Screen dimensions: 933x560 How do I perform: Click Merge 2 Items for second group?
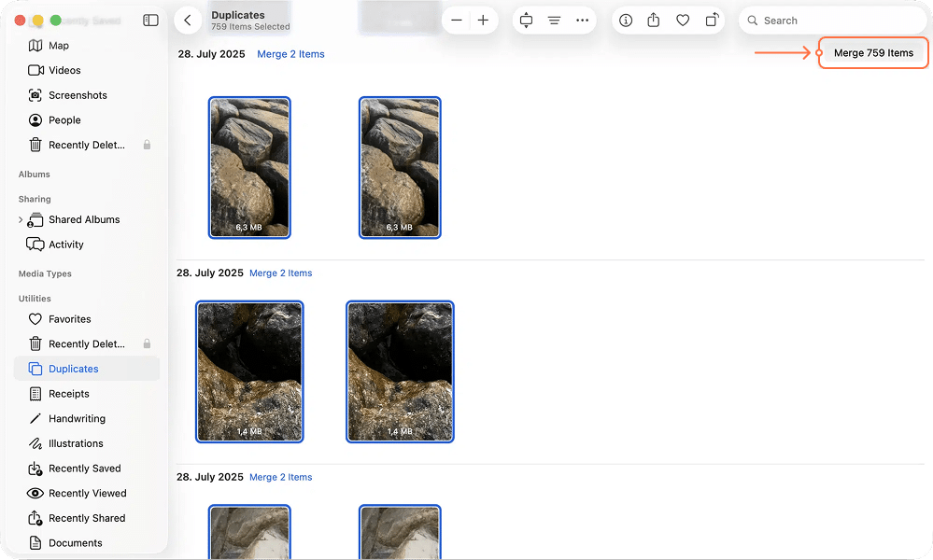280,273
